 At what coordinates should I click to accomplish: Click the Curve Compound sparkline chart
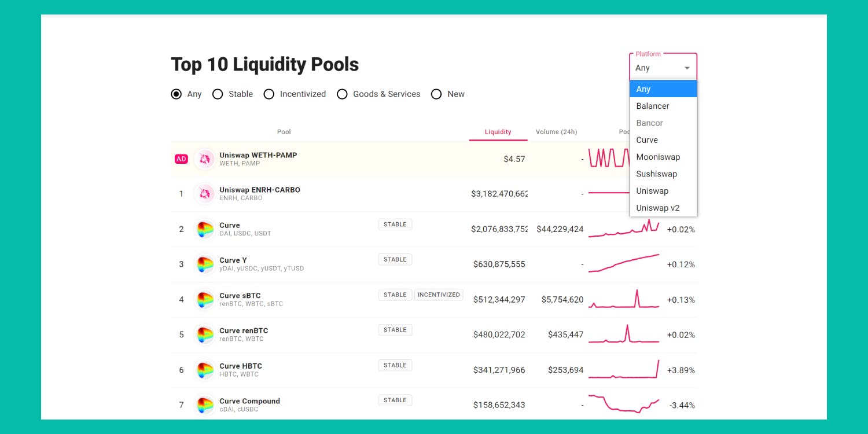point(624,404)
